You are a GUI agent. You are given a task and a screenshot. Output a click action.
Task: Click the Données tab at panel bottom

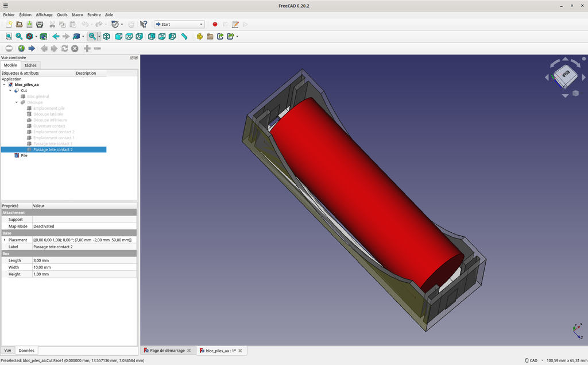tap(26, 350)
